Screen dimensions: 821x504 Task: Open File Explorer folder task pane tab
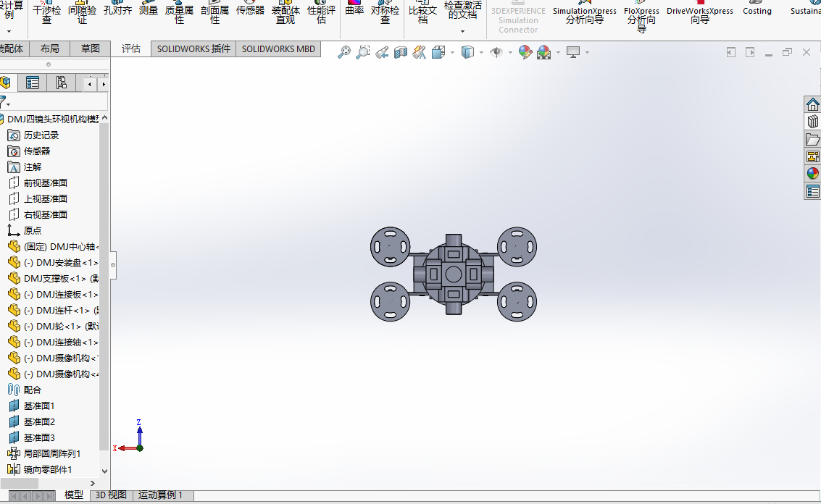[812, 139]
